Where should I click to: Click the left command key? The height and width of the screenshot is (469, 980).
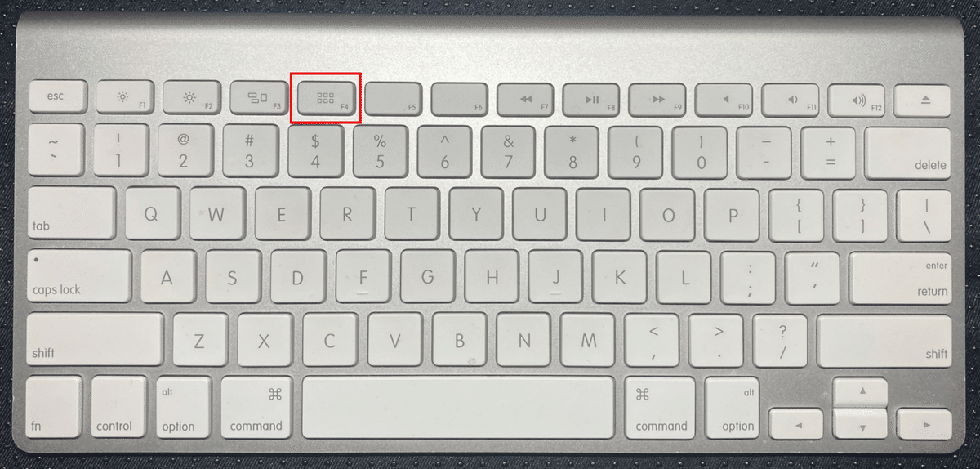point(256,407)
